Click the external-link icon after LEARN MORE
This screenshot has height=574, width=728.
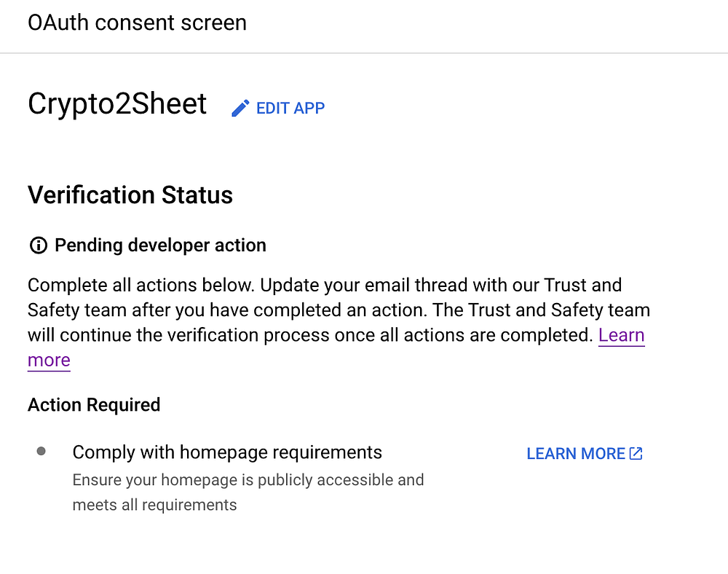click(x=636, y=454)
